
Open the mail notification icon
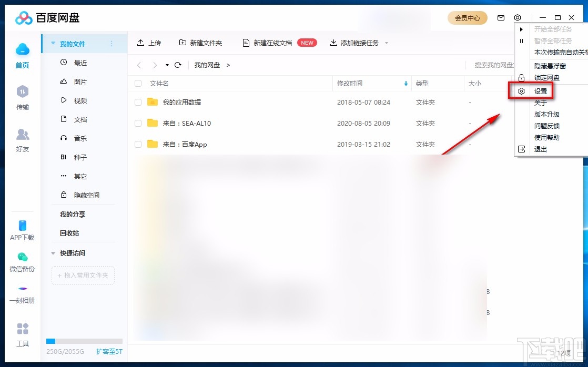(x=501, y=17)
